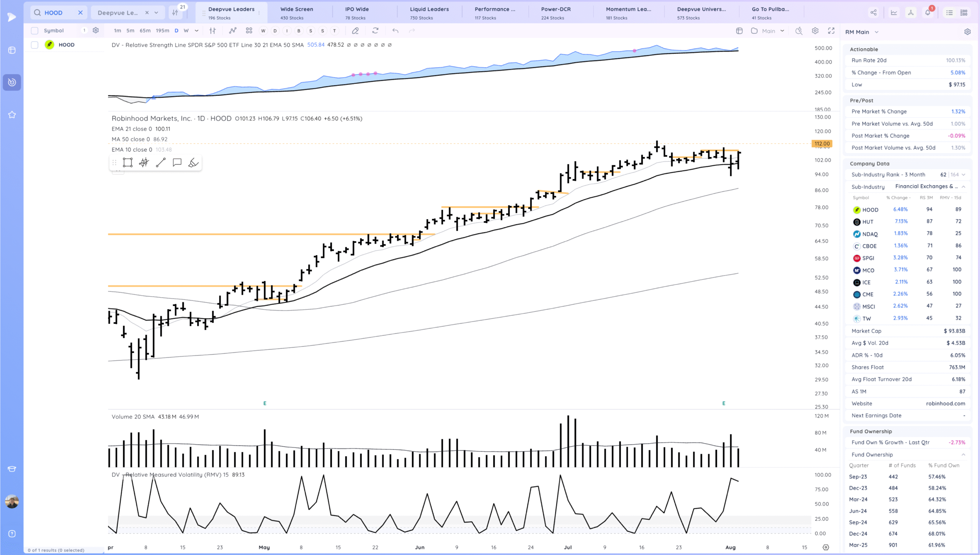Clear the HOOD search with X
Image resolution: width=980 pixels, height=555 pixels.
tap(80, 13)
